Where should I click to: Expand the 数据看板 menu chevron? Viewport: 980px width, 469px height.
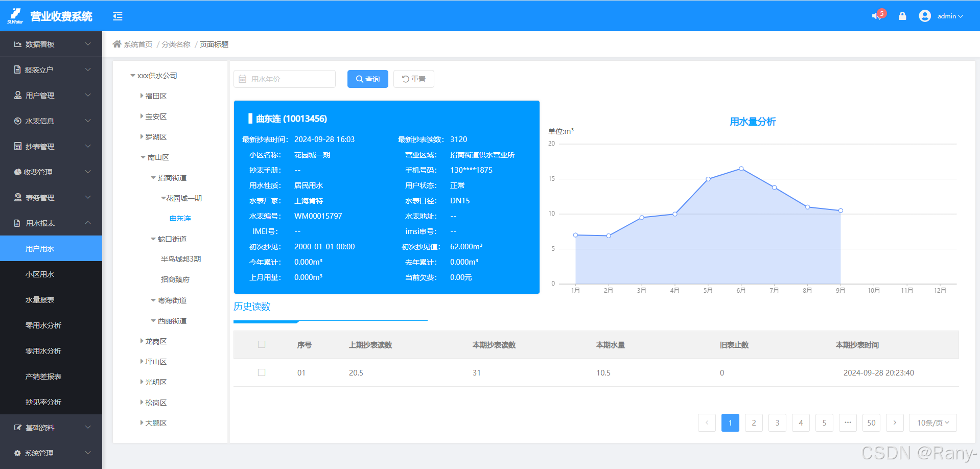(88, 44)
